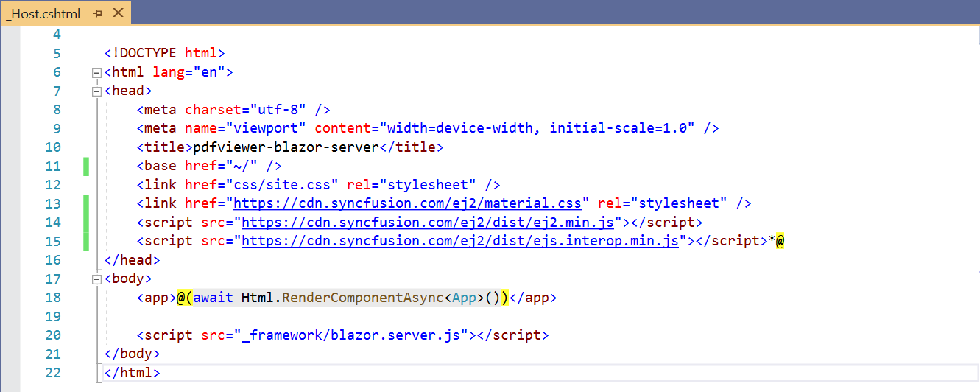Click the "width=device-width, initial-scale=1.0" content value
Viewport: 980px width, 392px height.
pos(537,128)
